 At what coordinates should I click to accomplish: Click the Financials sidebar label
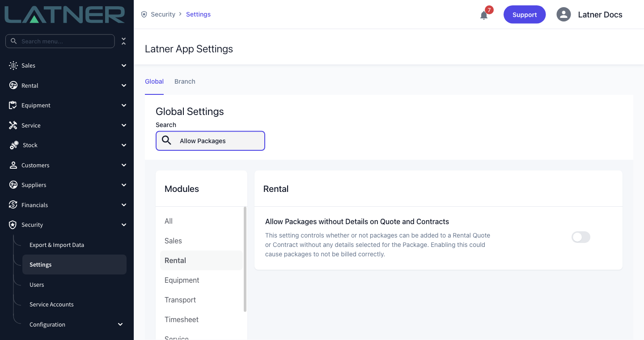point(34,205)
